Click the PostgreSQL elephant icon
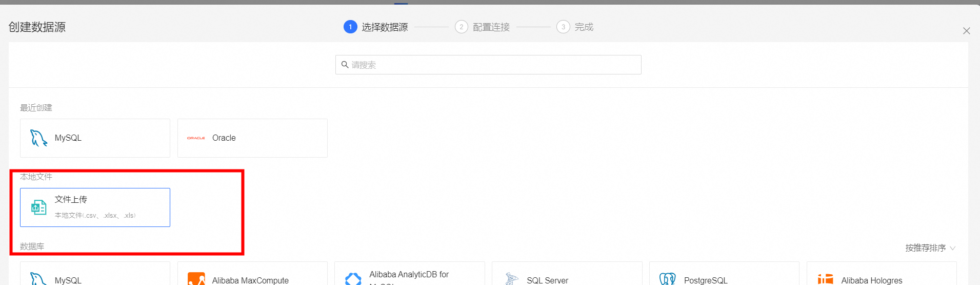This screenshot has height=285, width=980. coord(667,279)
